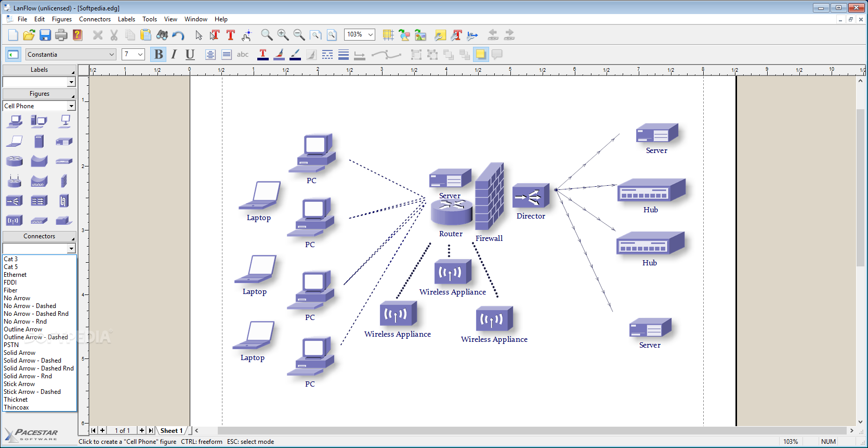The height and width of the screenshot is (448, 868).
Task: Select the Firewall figure on canvas
Action: 489,197
